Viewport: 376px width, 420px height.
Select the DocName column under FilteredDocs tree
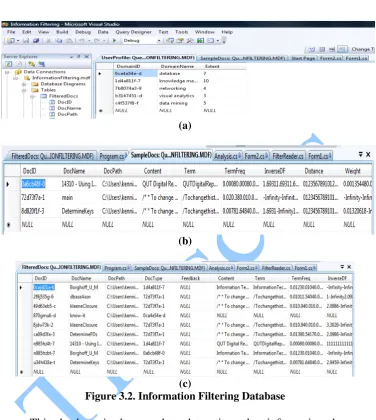pos(69,108)
